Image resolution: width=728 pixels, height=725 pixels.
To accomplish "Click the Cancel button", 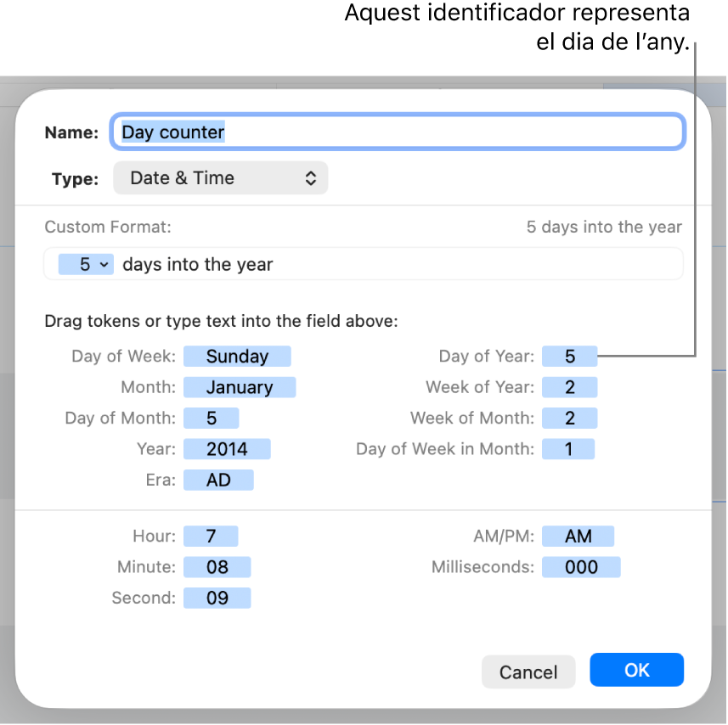I will tap(528, 671).
